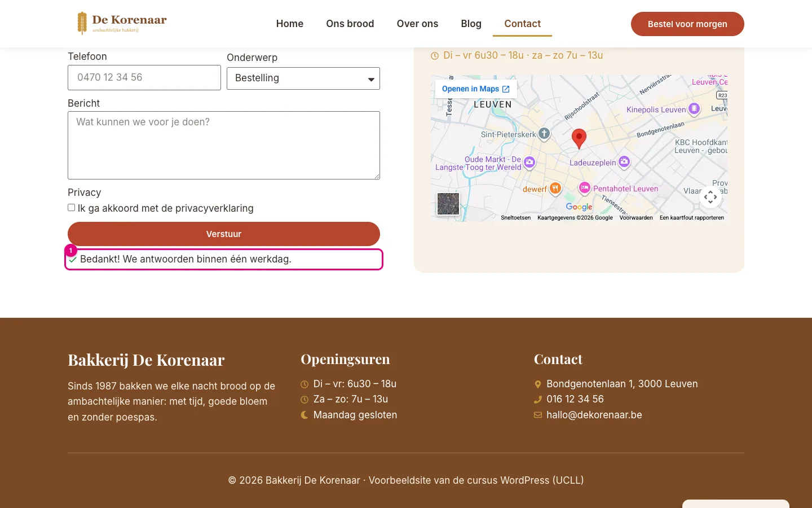This screenshot has height=508, width=812.
Task: Toggle satellite view thumbnail on map
Action: click(448, 204)
